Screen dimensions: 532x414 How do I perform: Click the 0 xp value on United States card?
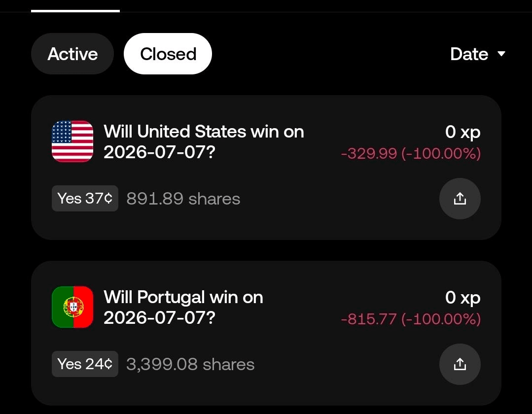point(462,132)
